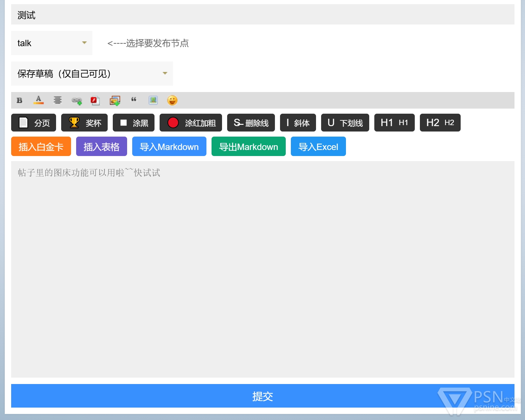Submit the post with 提交 button

pyautogui.click(x=262, y=396)
